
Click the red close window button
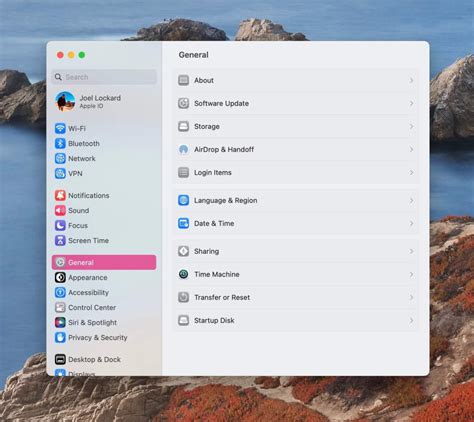point(60,55)
